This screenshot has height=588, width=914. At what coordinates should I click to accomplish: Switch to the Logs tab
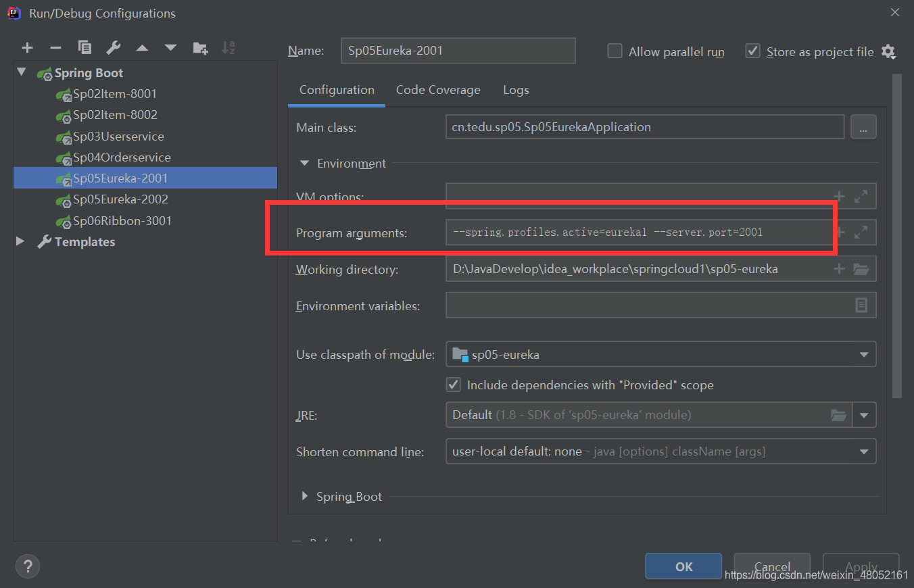[516, 90]
